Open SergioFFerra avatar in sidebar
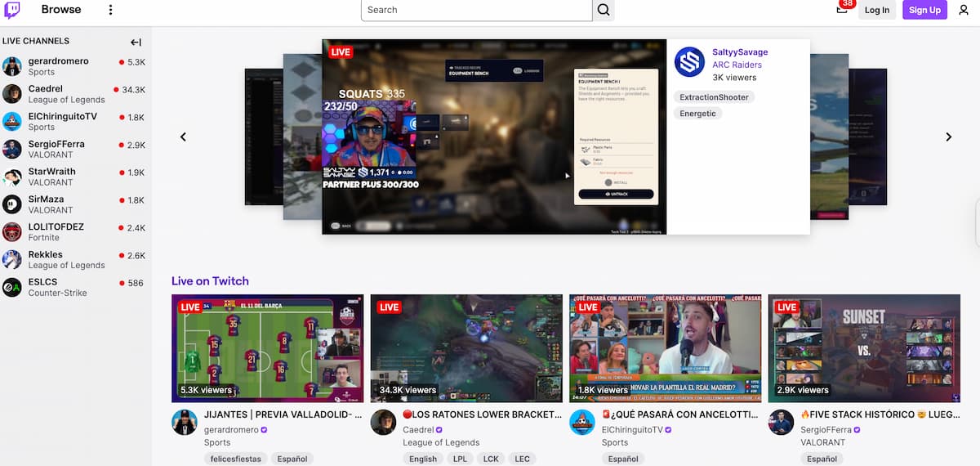 [12, 149]
